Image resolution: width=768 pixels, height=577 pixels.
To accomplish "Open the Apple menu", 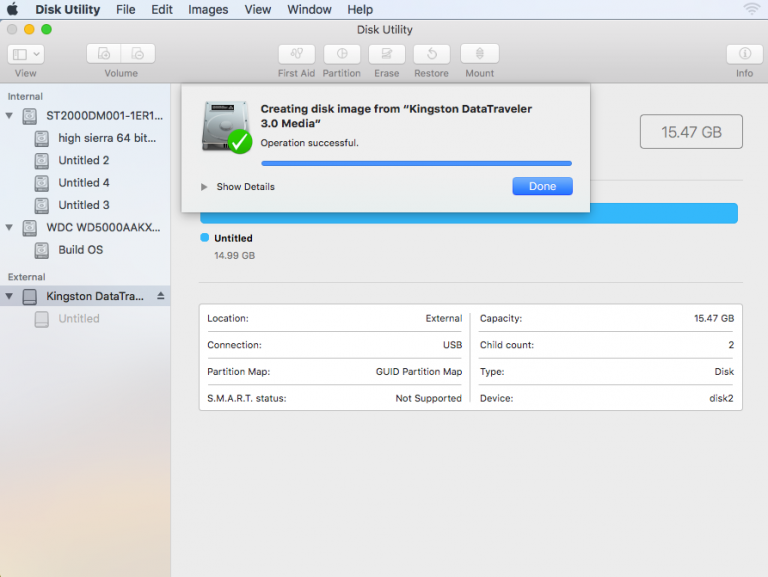I will pyautogui.click(x=12, y=9).
